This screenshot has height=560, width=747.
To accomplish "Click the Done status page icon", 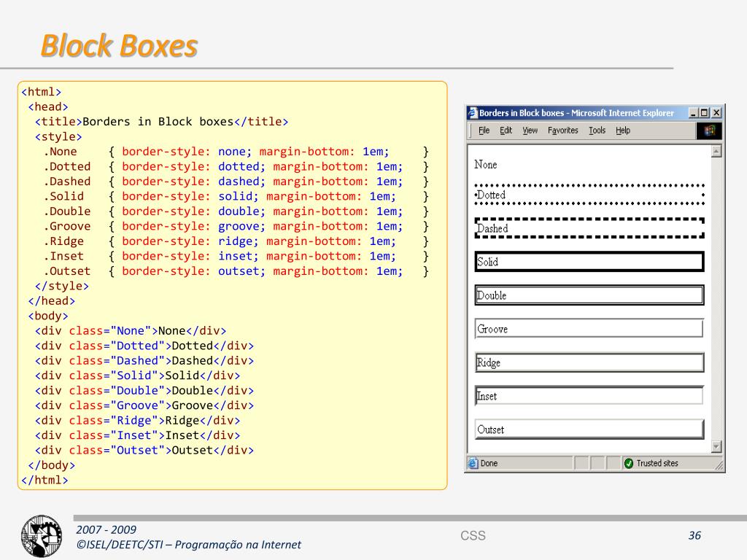I will [473, 463].
